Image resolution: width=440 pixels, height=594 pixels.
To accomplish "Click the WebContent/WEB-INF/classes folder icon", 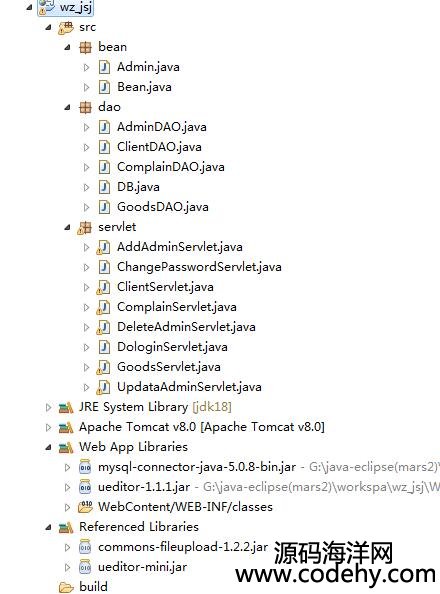I will tap(85, 507).
